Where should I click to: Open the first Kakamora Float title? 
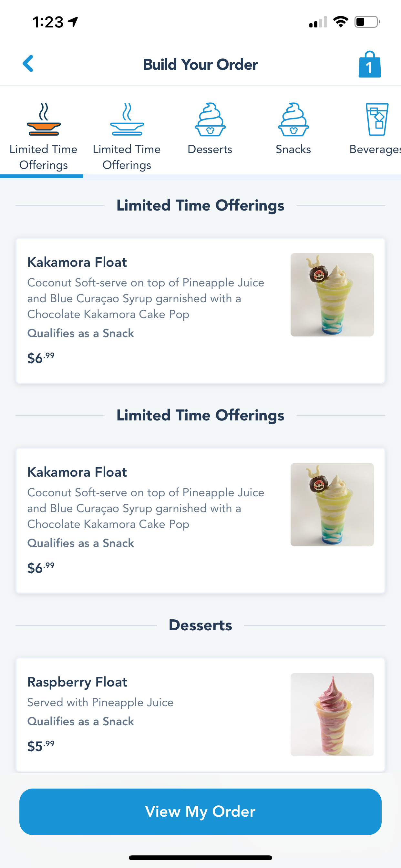pos(77,262)
